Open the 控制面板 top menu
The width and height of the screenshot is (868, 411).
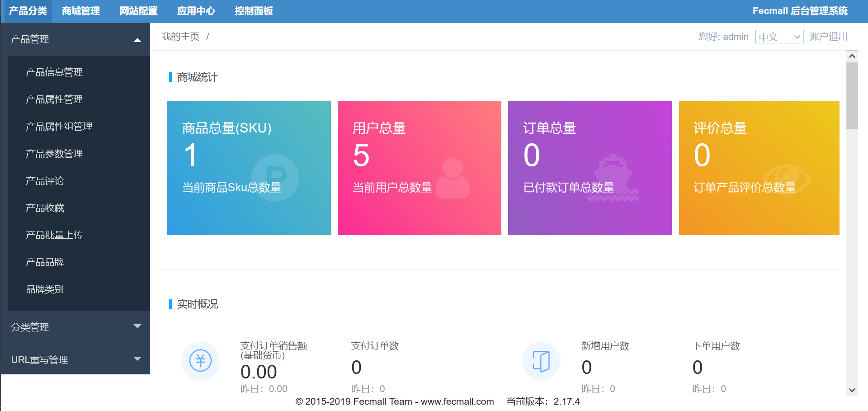254,11
